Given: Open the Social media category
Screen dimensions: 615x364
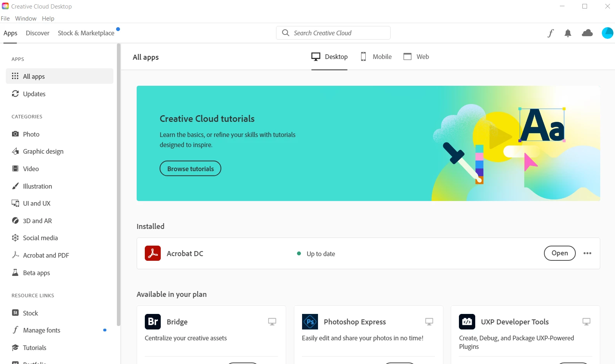Looking at the screenshot, I should pos(59,238).
